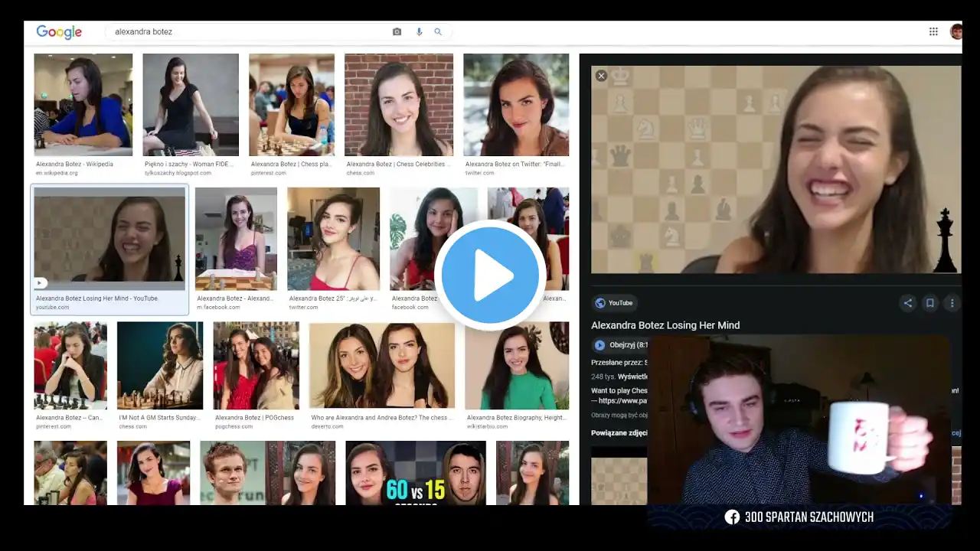Open the 'Alexandra Botez Biography, Height' image thumbnail

[x=517, y=366]
